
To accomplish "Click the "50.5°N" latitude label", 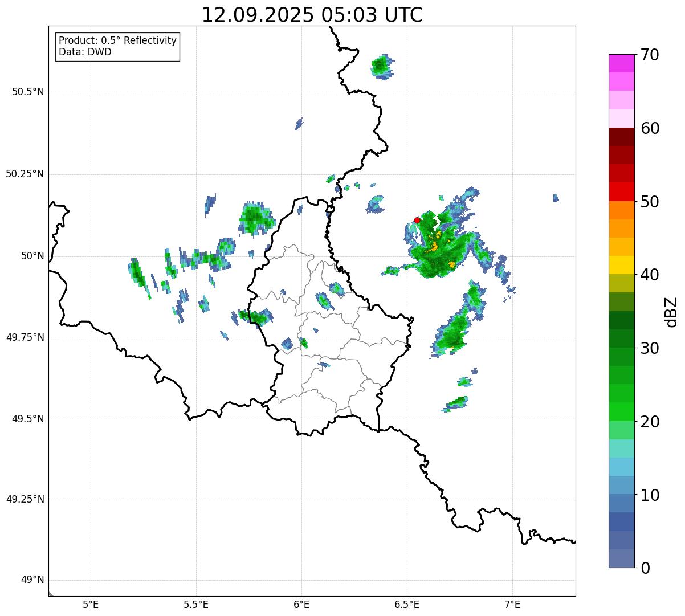I will pos(28,92).
